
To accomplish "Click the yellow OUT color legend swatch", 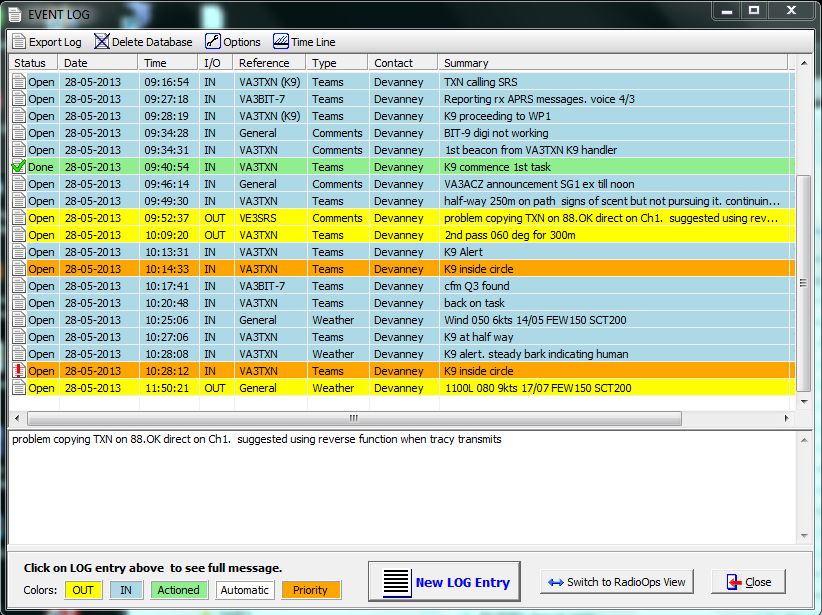I will tap(82, 590).
